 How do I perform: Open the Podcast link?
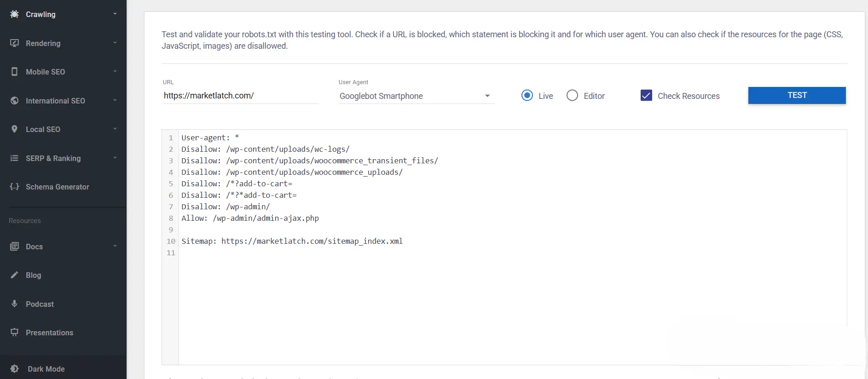(40, 304)
